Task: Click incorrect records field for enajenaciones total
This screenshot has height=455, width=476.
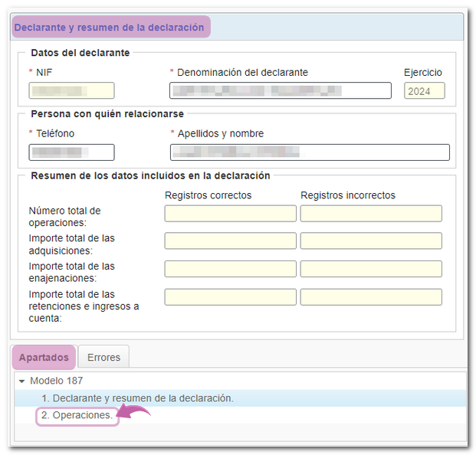Action: pyautogui.click(x=371, y=269)
